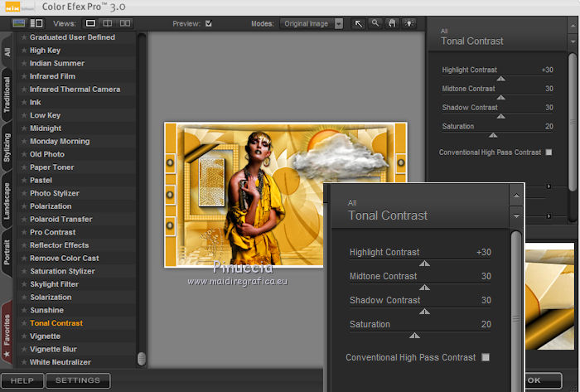580x392 pixels.
Task: Open the Traditional filter tab
Action: coord(7,96)
